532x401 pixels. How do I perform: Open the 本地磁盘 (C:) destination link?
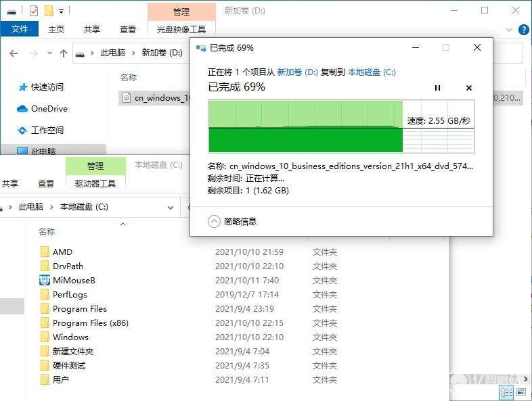(x=372, y=72)
